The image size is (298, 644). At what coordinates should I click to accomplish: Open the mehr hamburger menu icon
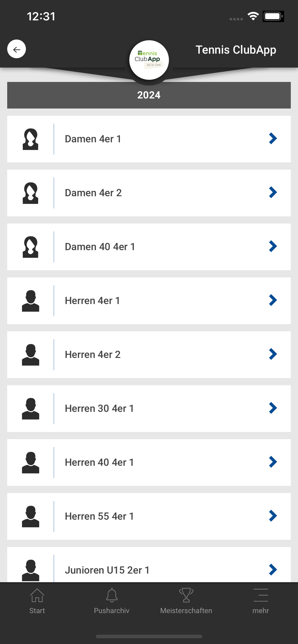coord(261,595)
